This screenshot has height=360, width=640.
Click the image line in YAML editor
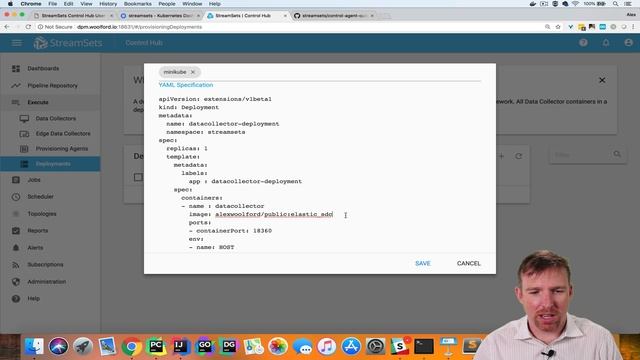click(261, 214)
